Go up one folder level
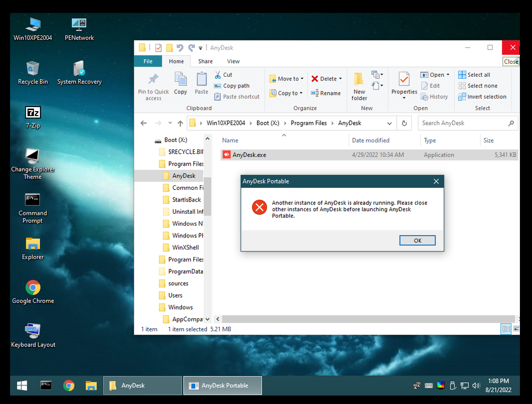Image resolution: width=532 pixels, height=404 pixels. point(180,123)
